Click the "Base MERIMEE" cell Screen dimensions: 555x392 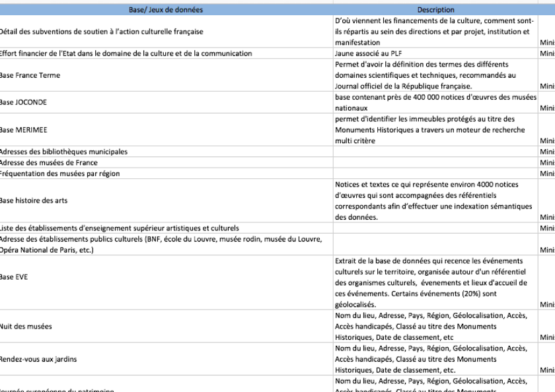point(22,130)
